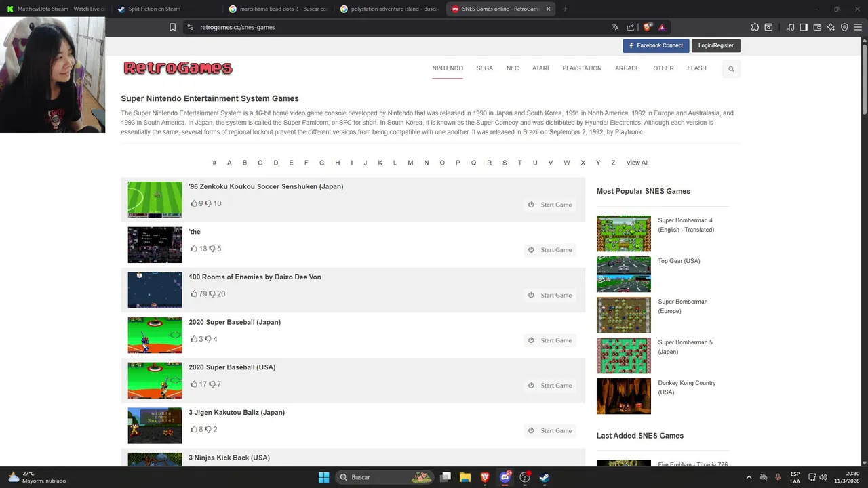
Task: Open the SEGA menu
Action: [485, 68]
